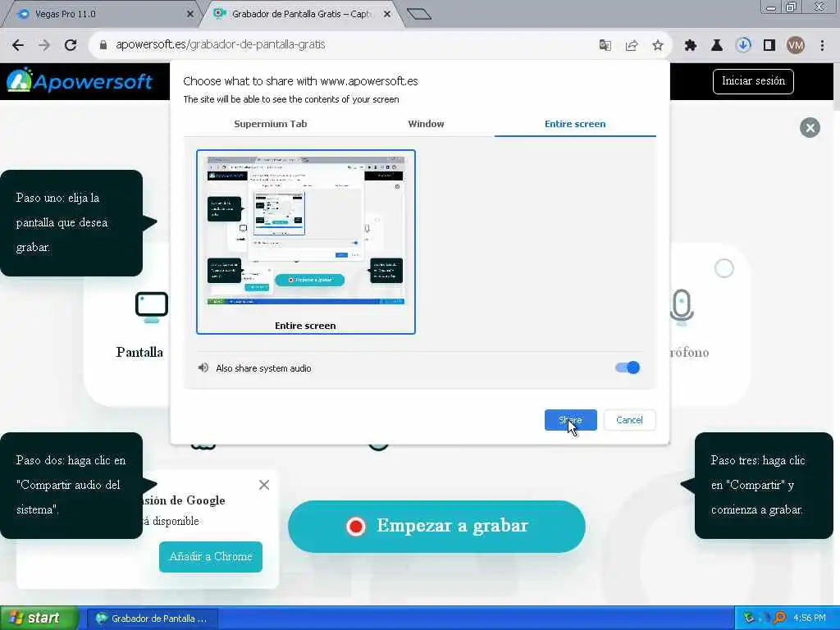Click the system tray clock 4:56 PM

[x=810, y=619]
